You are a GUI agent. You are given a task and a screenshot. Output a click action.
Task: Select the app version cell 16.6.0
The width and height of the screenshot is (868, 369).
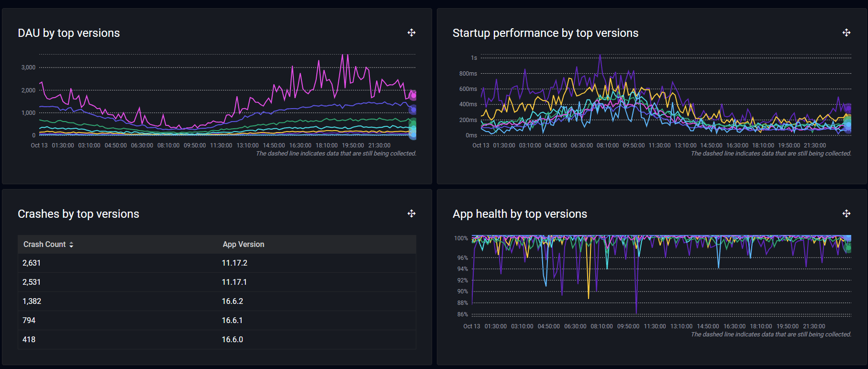pos(233,339)
